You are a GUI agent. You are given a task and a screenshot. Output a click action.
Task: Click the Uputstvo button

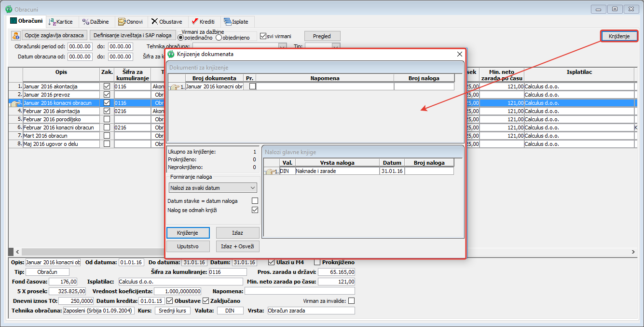tap(188, 246)
